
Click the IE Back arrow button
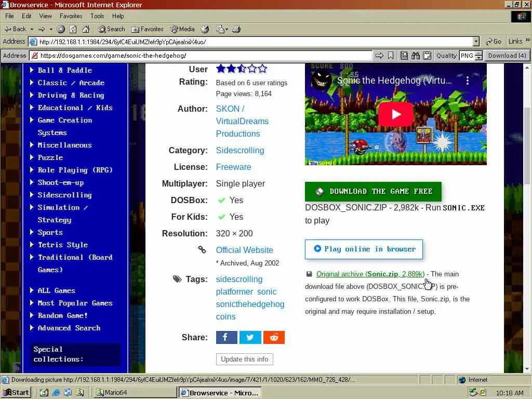click(x=15, y=29)
